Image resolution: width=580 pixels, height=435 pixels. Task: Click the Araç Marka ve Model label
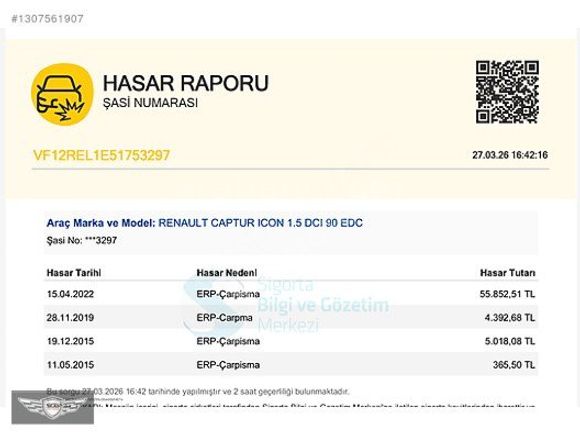[x=101, y=223]
